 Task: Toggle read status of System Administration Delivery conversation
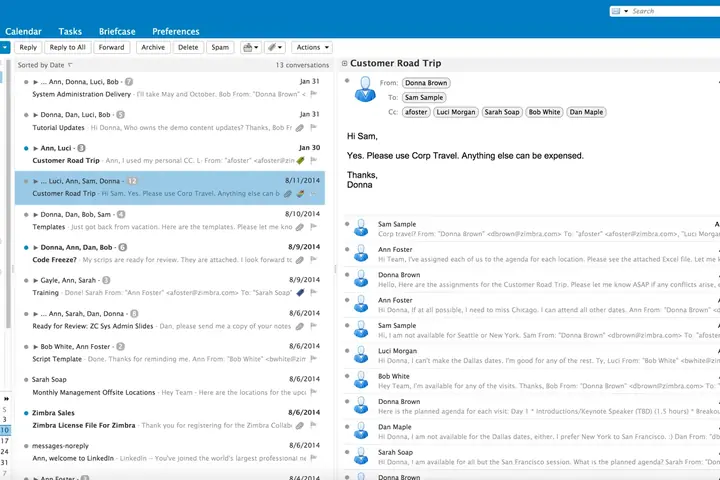pos(26,82)
